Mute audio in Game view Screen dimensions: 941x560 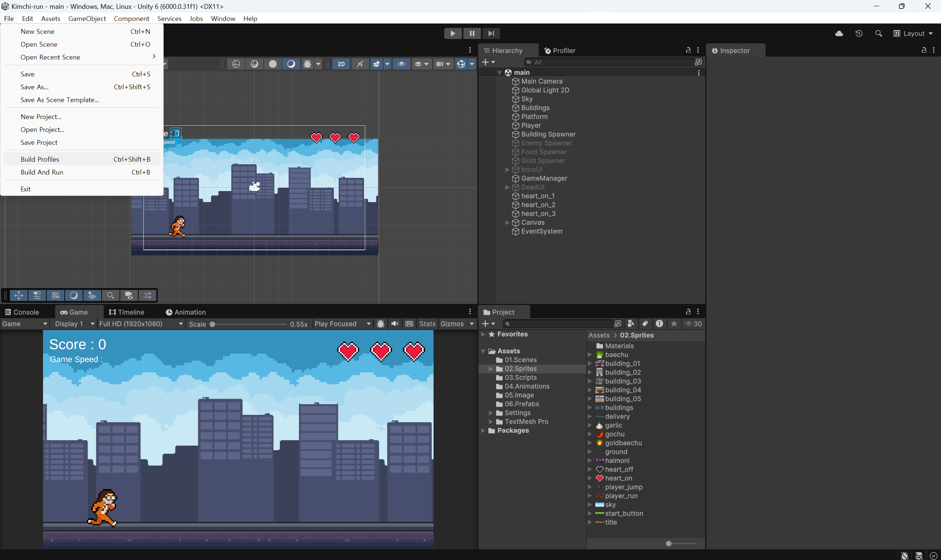[x=395, y=323]
